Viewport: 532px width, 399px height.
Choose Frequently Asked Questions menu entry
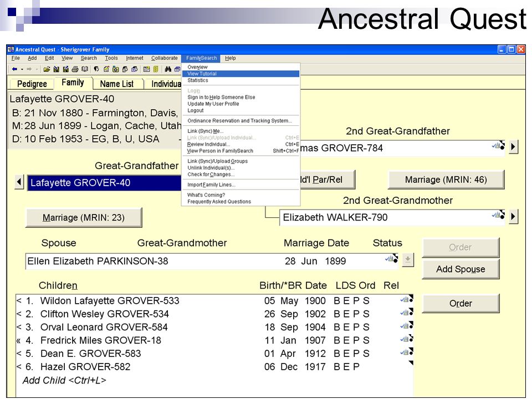tap(241, 202)
